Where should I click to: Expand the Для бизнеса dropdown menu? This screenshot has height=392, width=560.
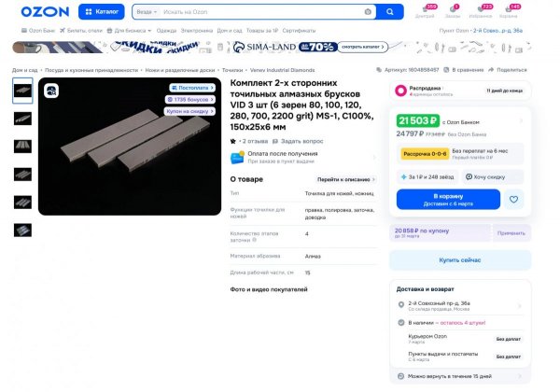tap(130, 31)
